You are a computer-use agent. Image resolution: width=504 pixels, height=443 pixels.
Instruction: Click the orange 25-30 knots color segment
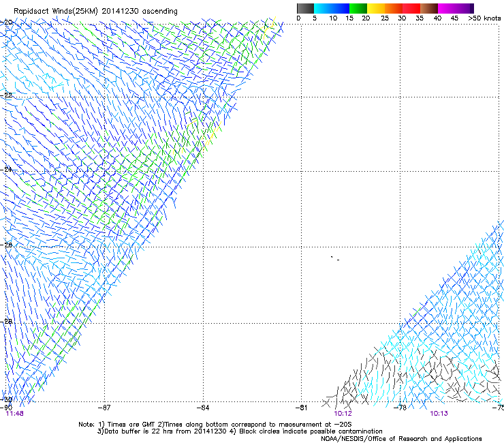coord(394,8)
